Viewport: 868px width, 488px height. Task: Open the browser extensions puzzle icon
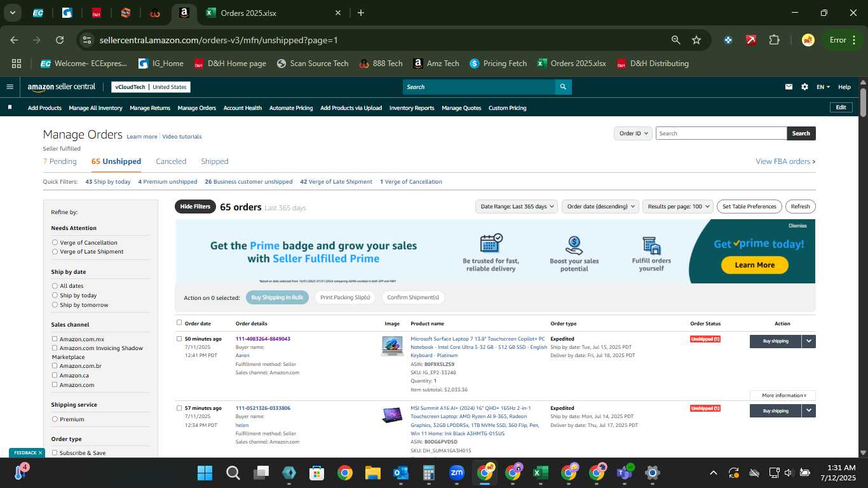pyautogui.click(x=774, y=40)
